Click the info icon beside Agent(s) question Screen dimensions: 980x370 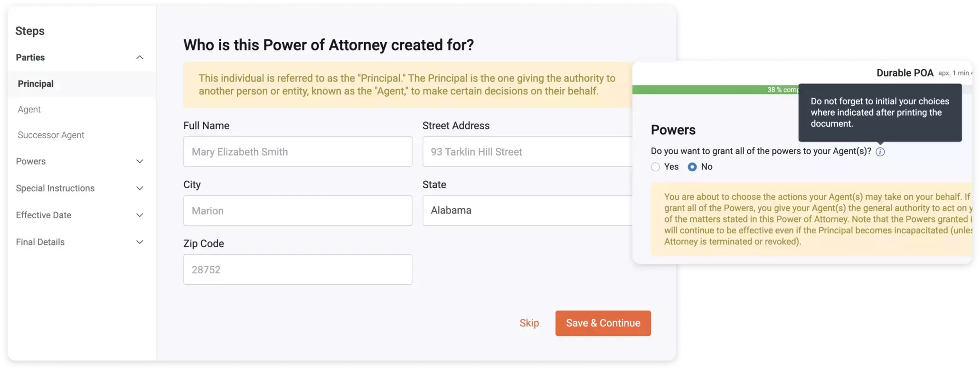(x=880, y=152)
